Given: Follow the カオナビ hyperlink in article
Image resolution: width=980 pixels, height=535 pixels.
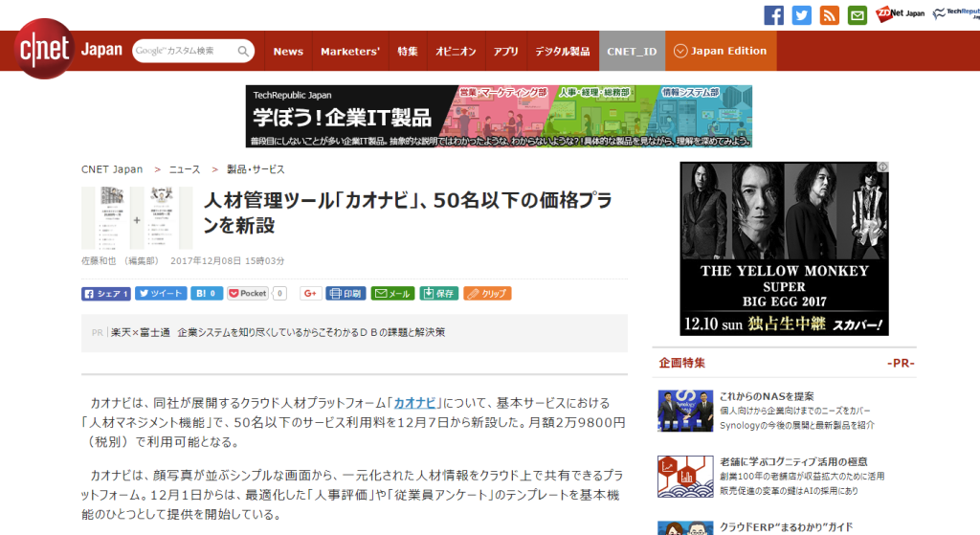Looking at the screenshot, I should coord(414,403).
